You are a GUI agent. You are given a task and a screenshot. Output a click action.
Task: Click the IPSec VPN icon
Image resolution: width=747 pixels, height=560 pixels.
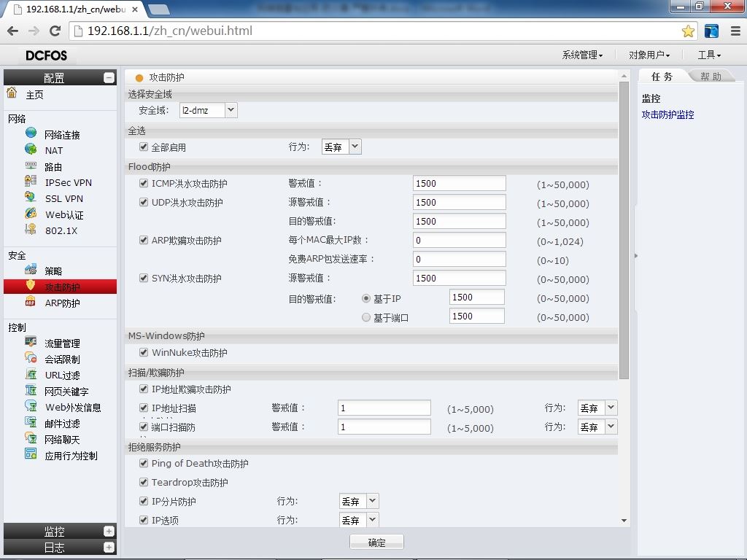31,181
